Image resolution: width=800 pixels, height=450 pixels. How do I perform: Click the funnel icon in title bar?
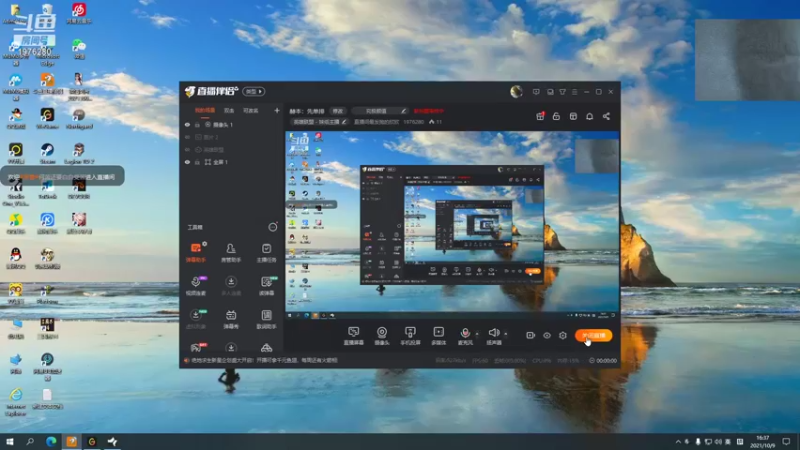tap(562, 92)
